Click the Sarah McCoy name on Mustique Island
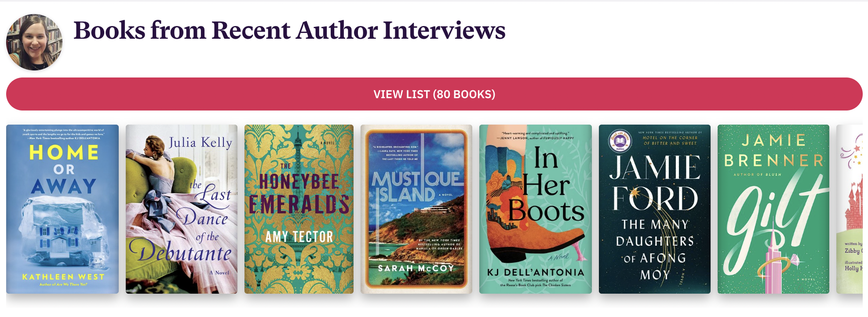The height and width of the screenshot is (317, 868). (416, 268)
